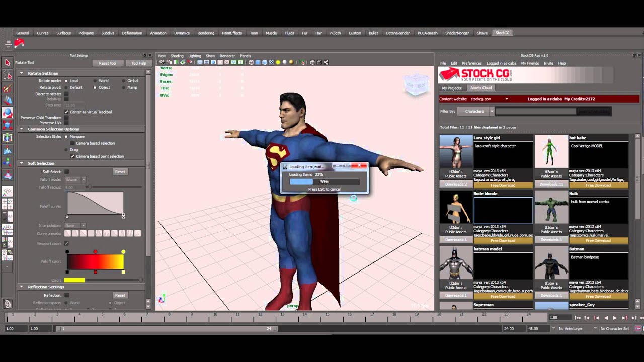Choose the Scale tool cube icon
The image size is (644, 362).
(x=8, y=125)
